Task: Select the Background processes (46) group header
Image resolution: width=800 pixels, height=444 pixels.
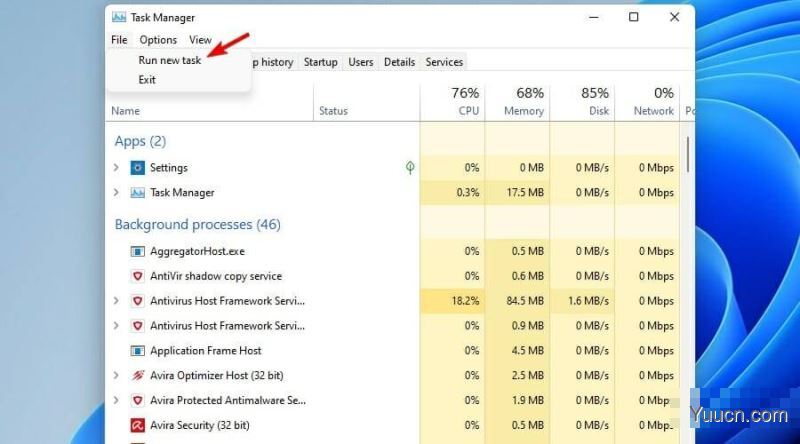Action: [197, 225]
